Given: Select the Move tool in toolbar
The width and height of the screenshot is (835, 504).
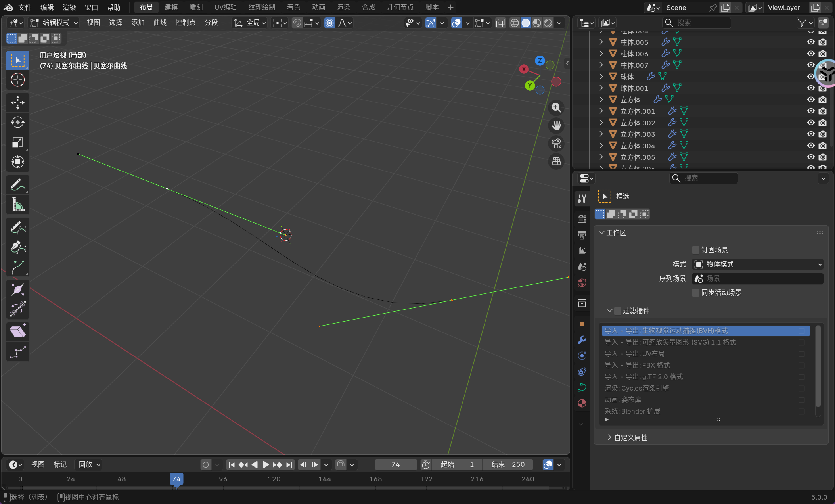Looking at the screenshot, I should (17, 103).
